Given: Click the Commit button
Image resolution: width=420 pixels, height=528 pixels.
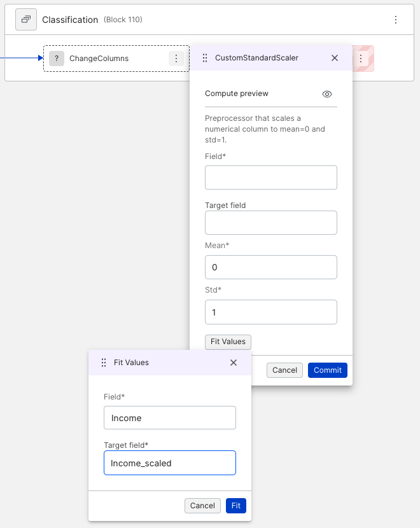Looking at the screenshot, I should pyautogui.click(x=327, y=370).
